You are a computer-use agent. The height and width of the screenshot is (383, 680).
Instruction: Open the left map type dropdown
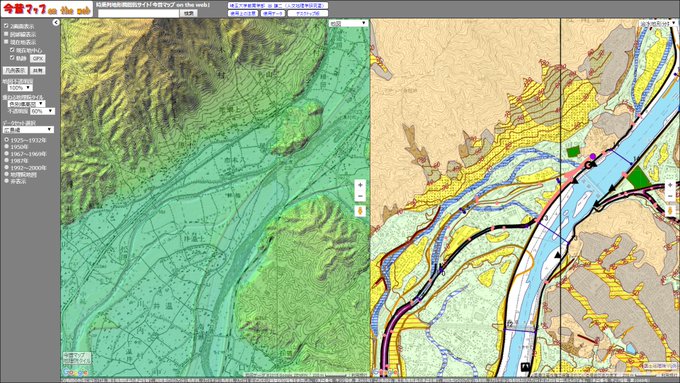[x=348, y=23]
